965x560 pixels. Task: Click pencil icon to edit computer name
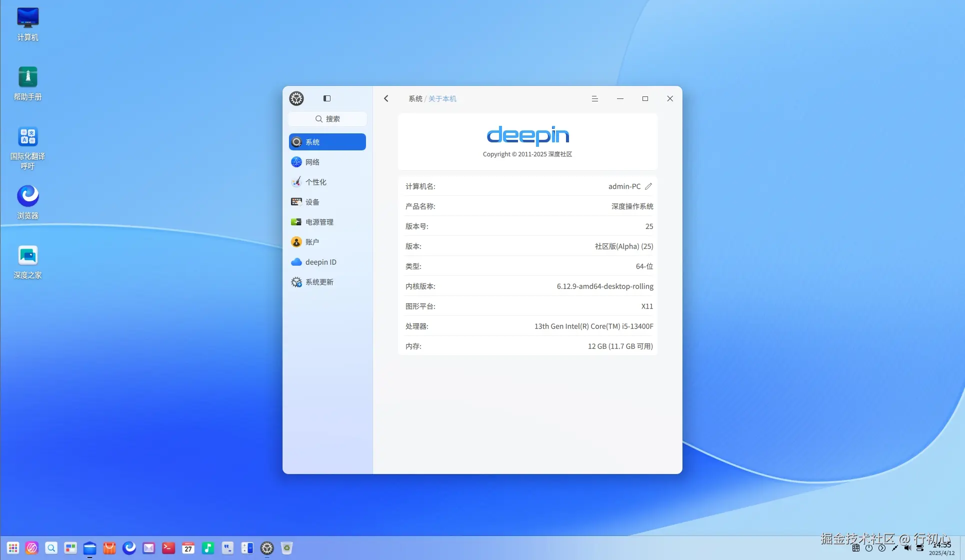[648, 186]
